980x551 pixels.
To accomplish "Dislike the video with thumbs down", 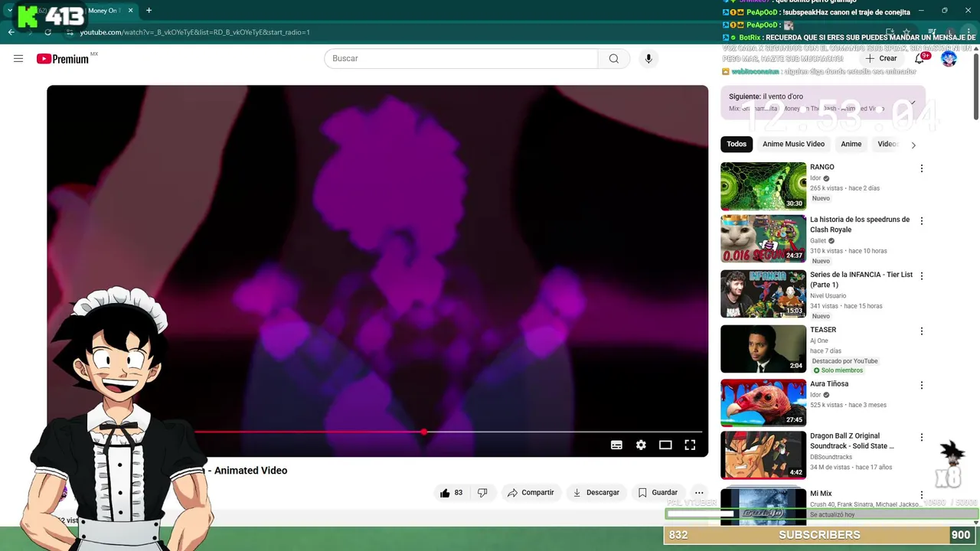I will pyautogui.click(x=482, y=493).
